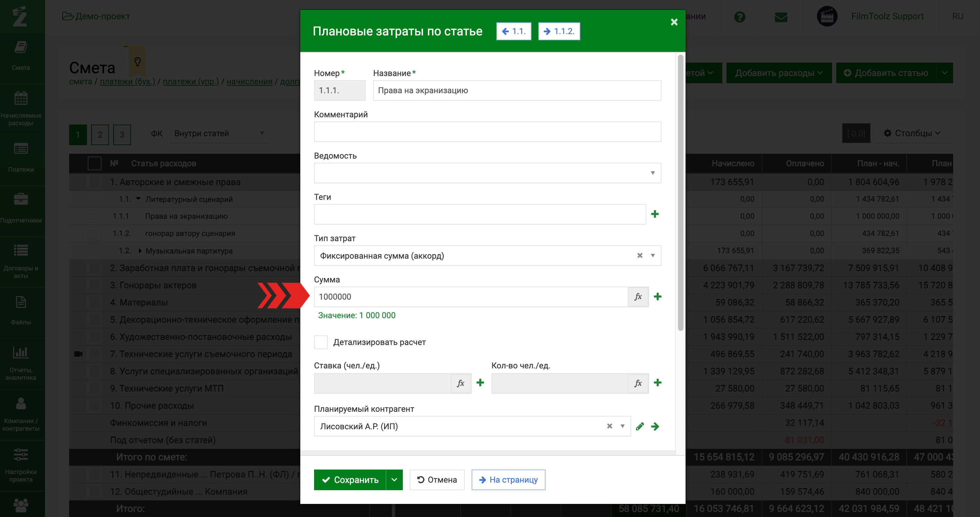Screen dimensions: 980x517
Task: Go to contractor page via green arrow
Action: (x=655, y=427)
